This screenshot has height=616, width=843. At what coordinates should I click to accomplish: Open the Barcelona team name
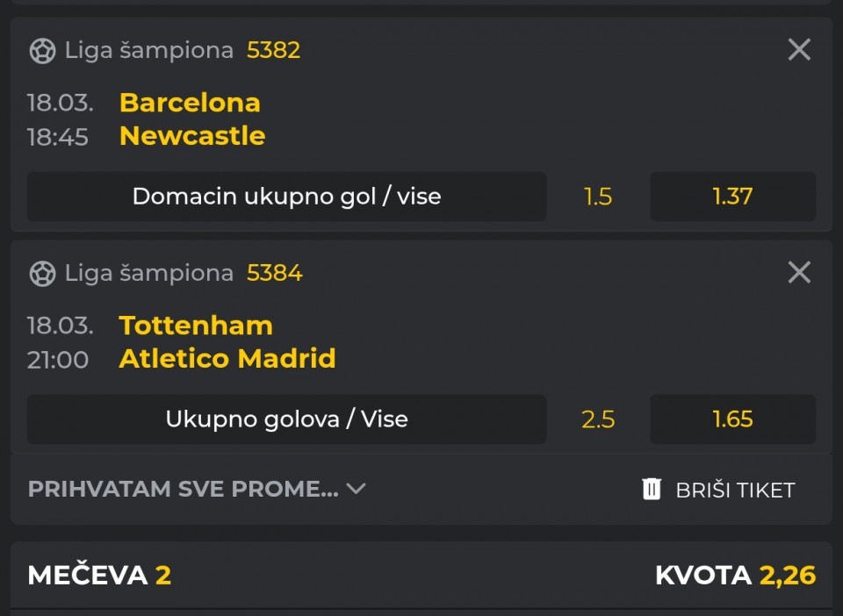click(x=190, y=103)
